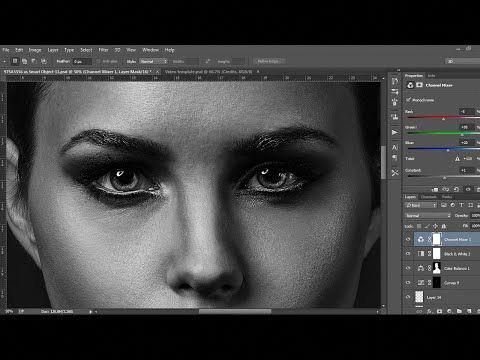Select the mask icon in Properties panel

[419, 85]
